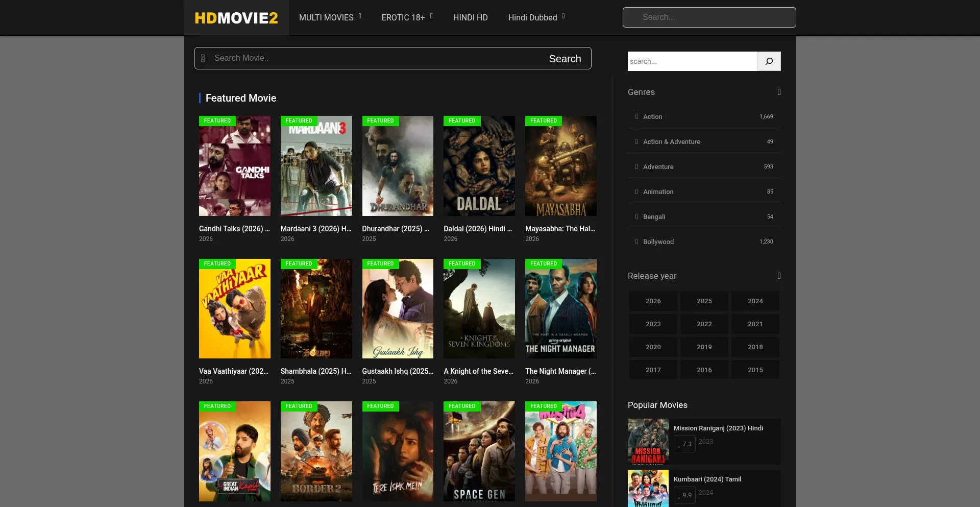Filter by release year 2018

(755, 347)
